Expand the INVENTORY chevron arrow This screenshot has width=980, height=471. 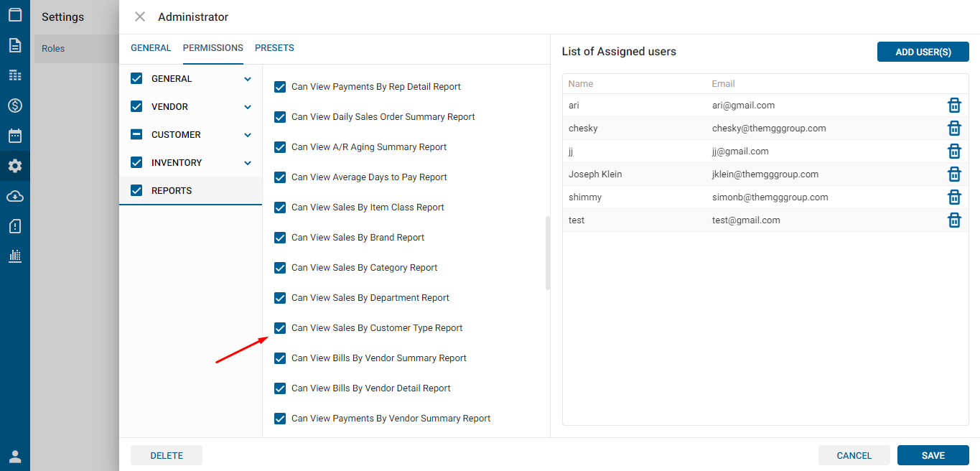pos(248,163)
